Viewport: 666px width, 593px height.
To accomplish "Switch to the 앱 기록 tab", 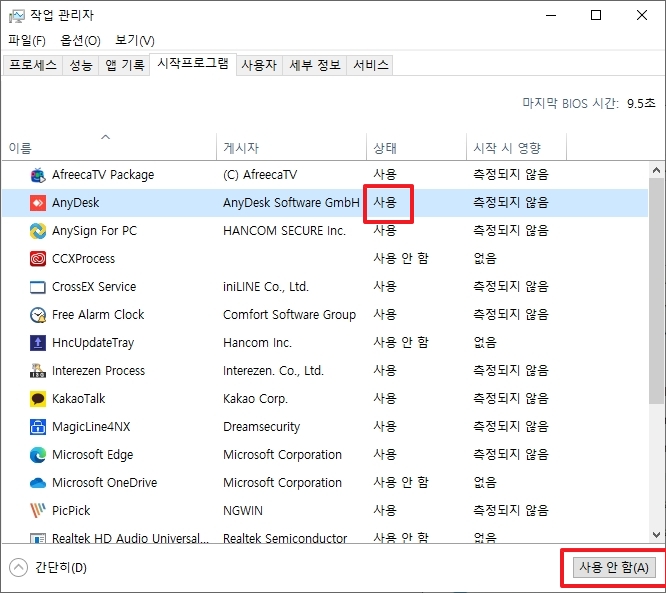I will pos(124,65).
